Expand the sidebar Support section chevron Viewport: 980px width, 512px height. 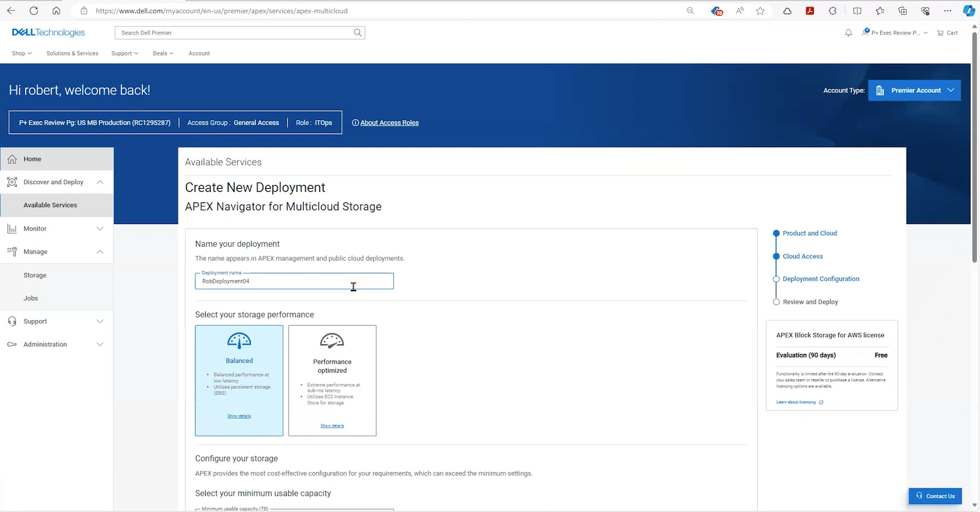coord(100,321)
